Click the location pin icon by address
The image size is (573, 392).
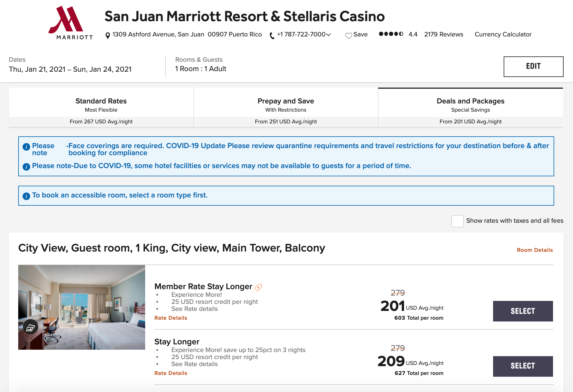[x=108, y=35]
